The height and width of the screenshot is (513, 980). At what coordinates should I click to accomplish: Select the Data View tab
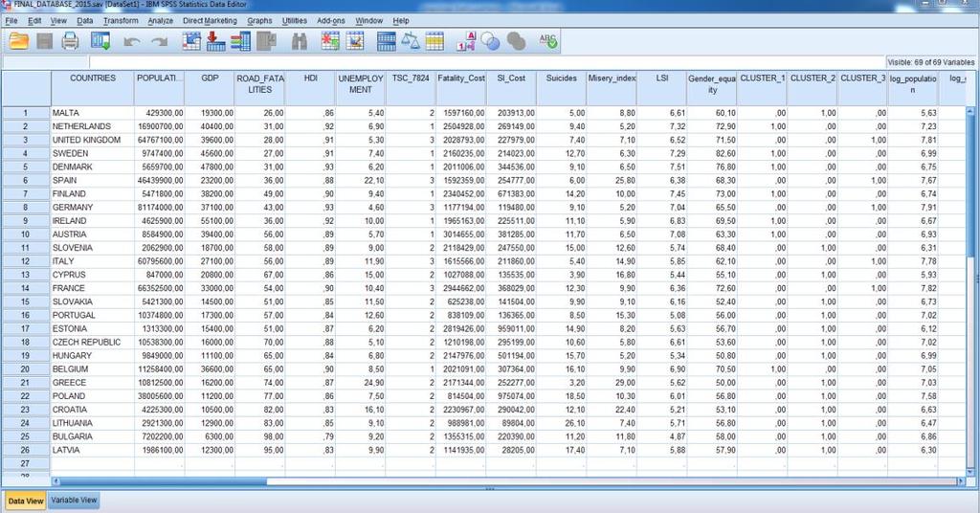pyautogui.click(x=26, y=501)
